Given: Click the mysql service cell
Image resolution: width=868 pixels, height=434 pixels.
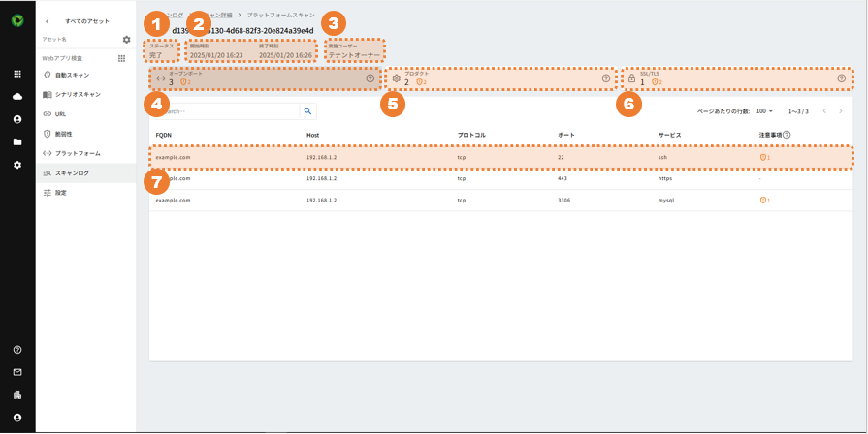Looking at the screenshot, I should pos(666,201).
